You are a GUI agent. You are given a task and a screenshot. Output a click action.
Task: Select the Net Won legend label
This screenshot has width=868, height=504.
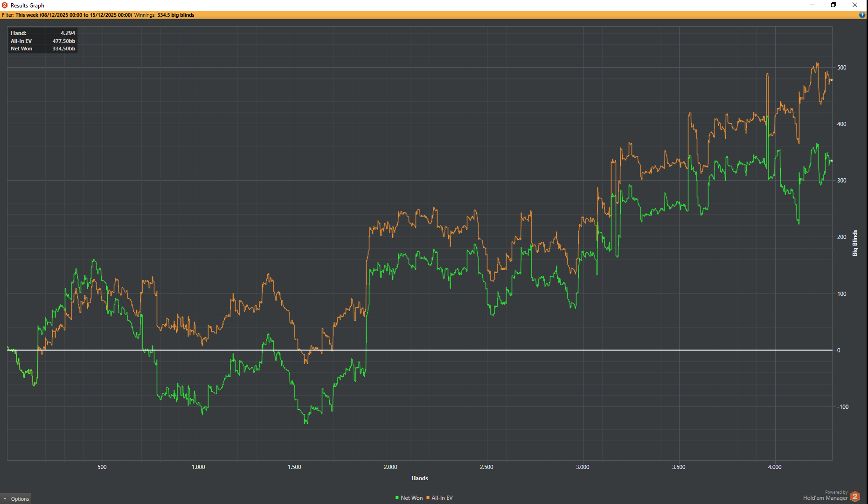coord(412,498)
